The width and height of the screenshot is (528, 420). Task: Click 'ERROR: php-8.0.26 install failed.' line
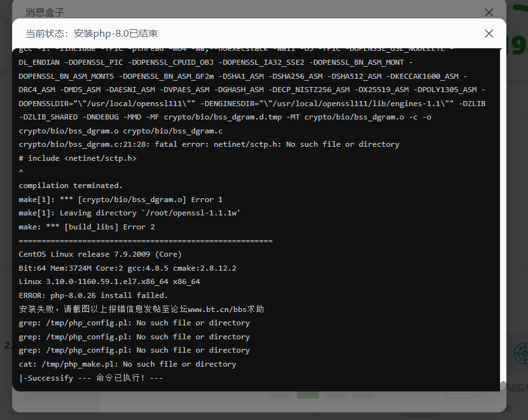94,295
